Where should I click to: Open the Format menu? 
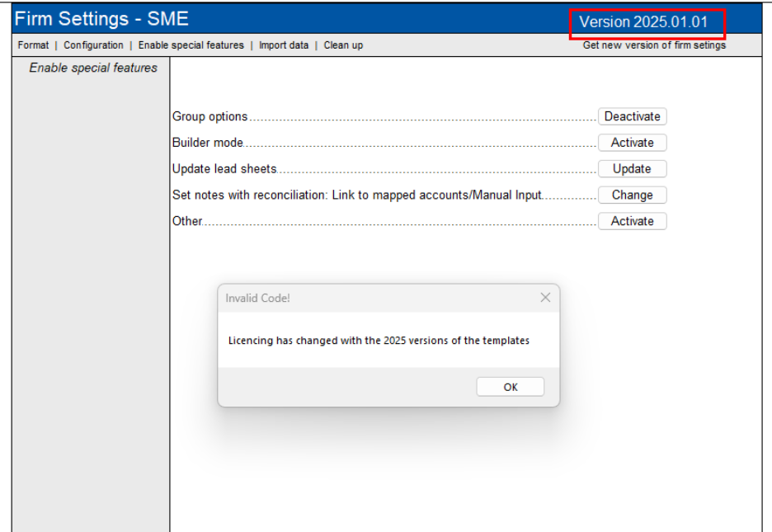33,45
